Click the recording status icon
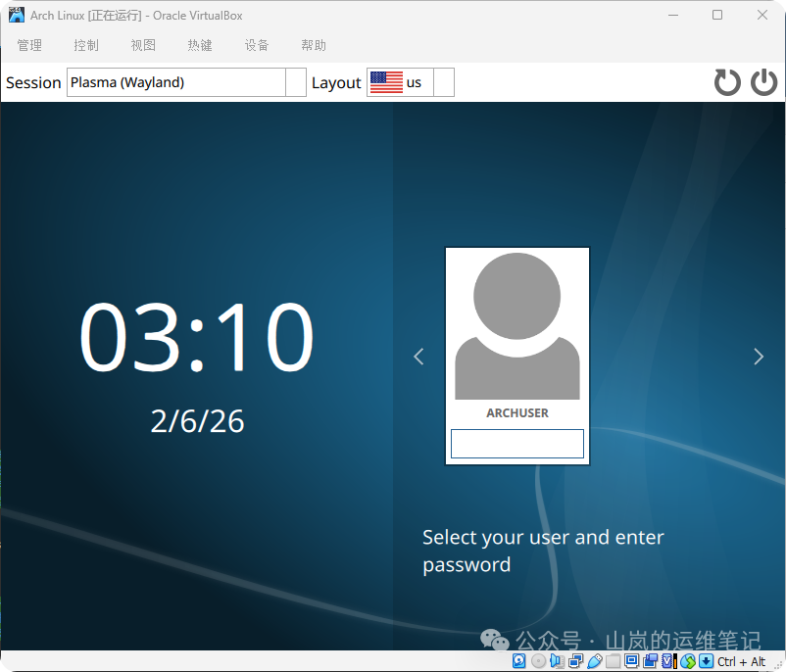 650,661
